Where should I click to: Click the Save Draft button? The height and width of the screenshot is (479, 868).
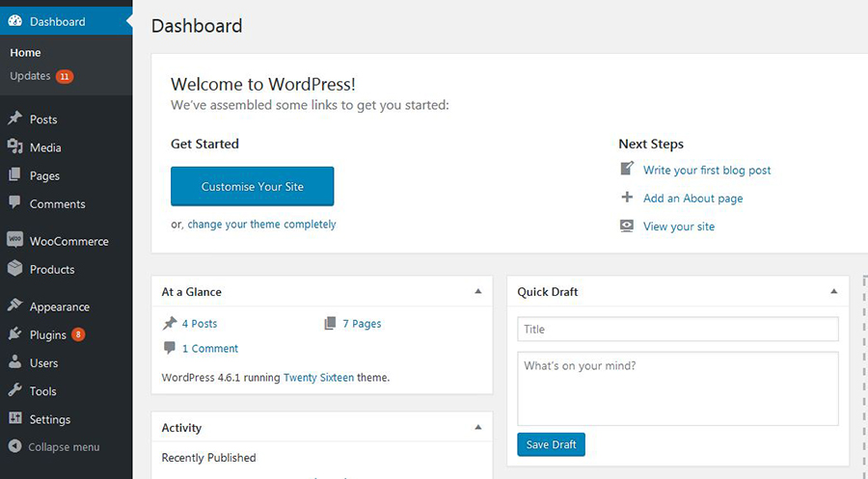(551, 444)
